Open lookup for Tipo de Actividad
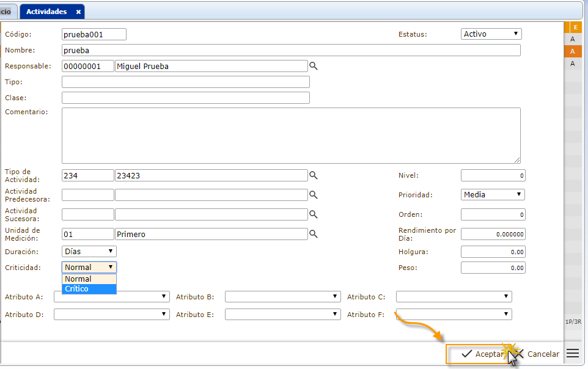This screenshot has width=588, height=369. pyautogui.click(x=313, y=175)
